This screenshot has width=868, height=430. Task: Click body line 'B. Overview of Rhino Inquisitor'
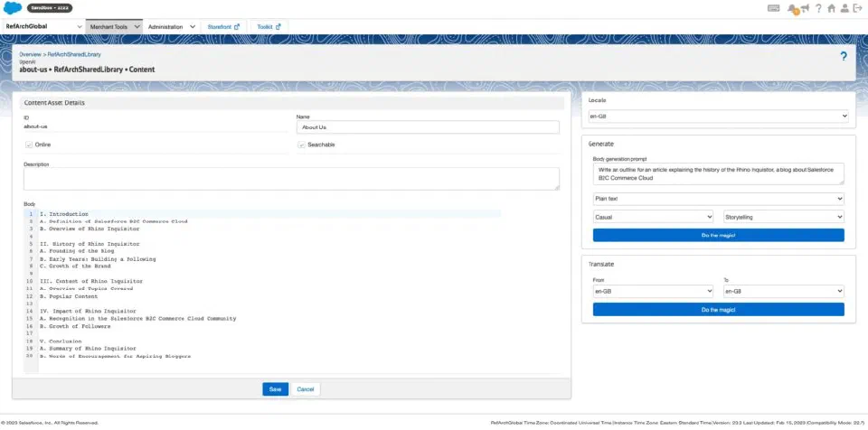pyautogui.click(x=90, y=229)
